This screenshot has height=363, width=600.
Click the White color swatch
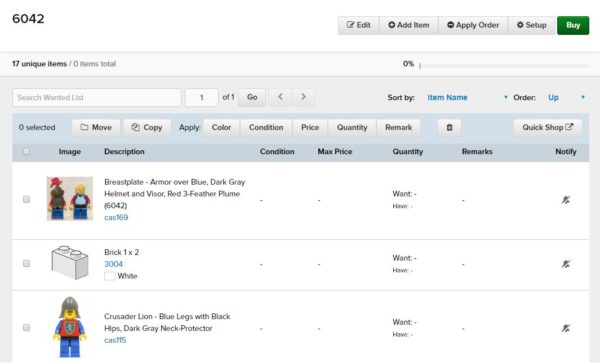[x=110, y=276]
